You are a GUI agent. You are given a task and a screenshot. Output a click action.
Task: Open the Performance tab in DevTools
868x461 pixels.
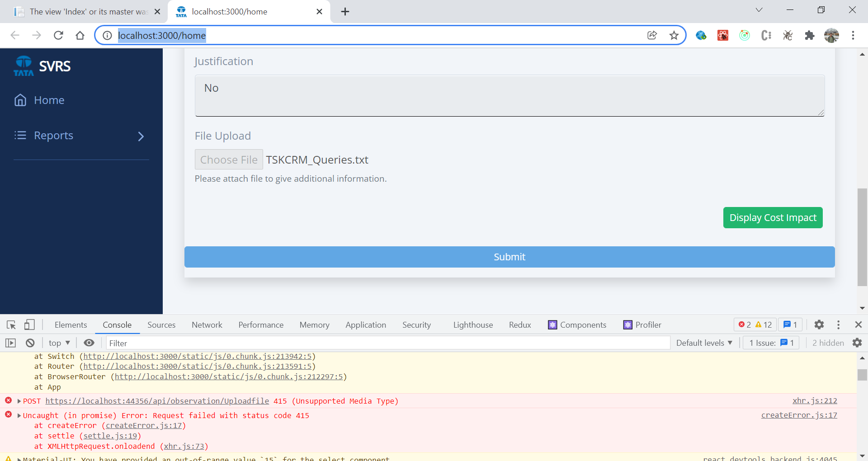pos(261,325)
